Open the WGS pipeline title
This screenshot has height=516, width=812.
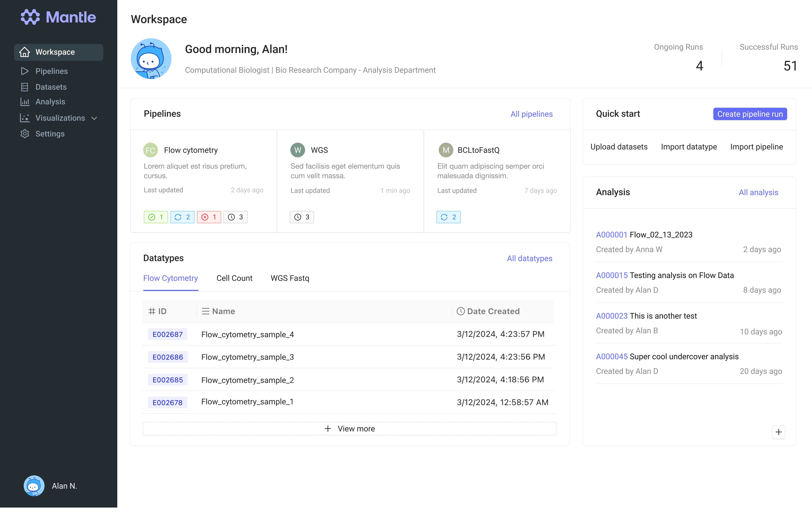pyautogui.click(x=319, y=150)
